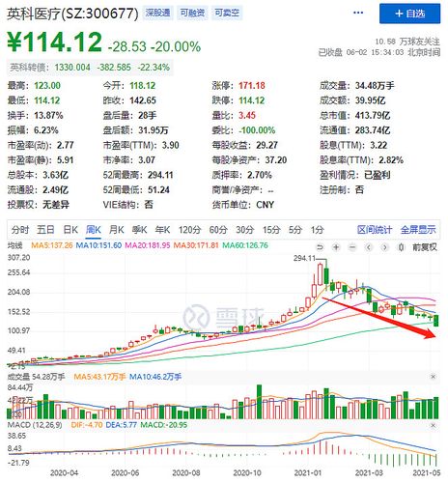The image size is (448, 483).
Task: Click the 换手 value 13.87%
Action: [48, 115]
